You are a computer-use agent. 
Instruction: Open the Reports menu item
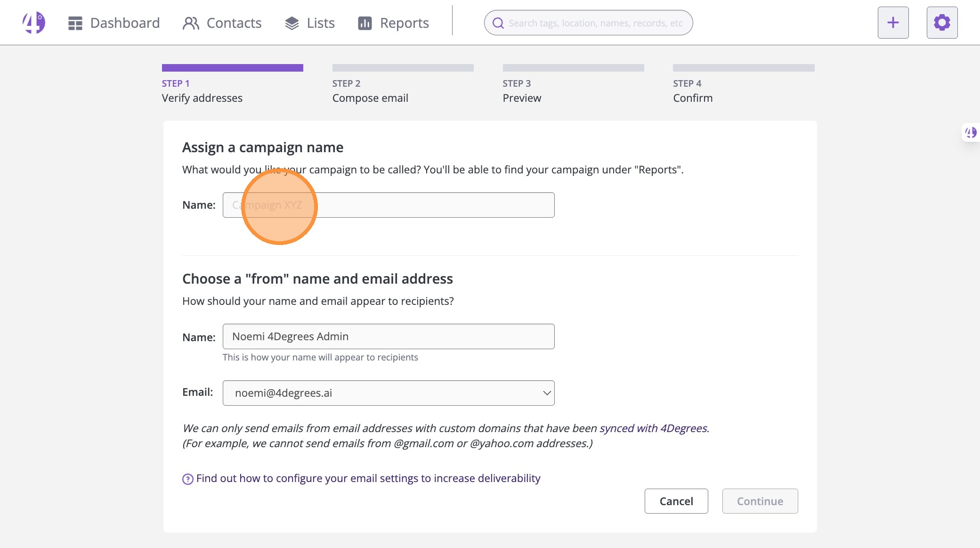click(404, 23)
